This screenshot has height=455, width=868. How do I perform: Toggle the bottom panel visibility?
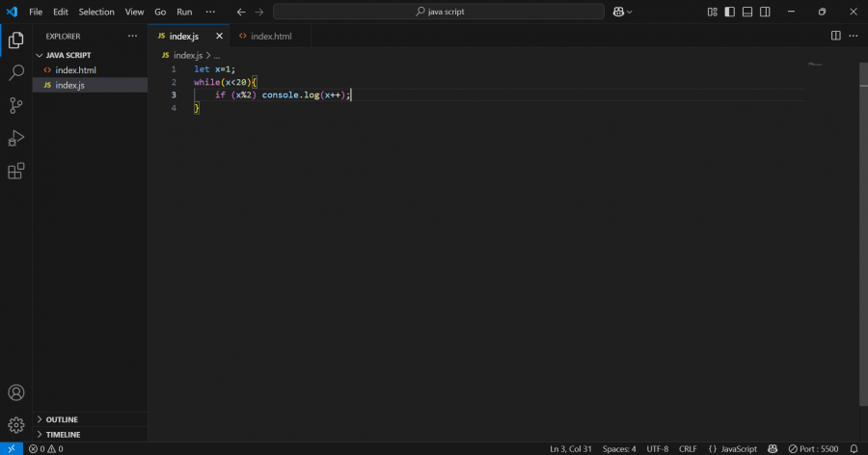747,12
